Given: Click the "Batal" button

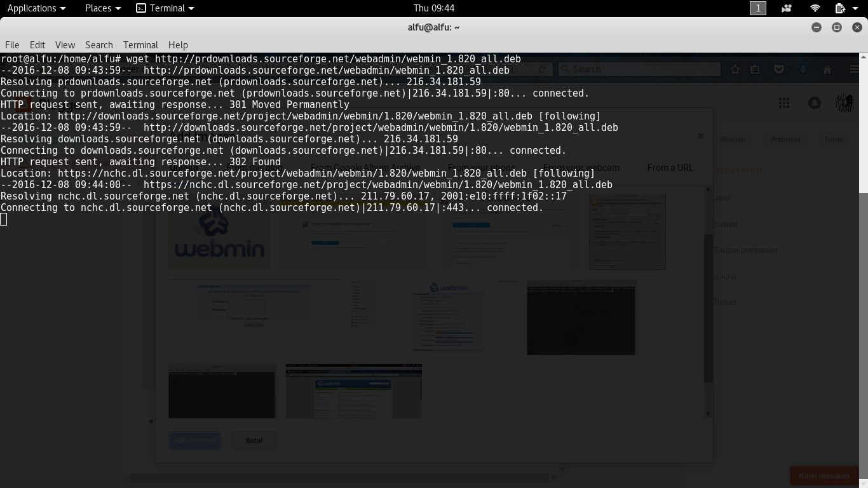Looking at the screenshot, I should point(254,440).
